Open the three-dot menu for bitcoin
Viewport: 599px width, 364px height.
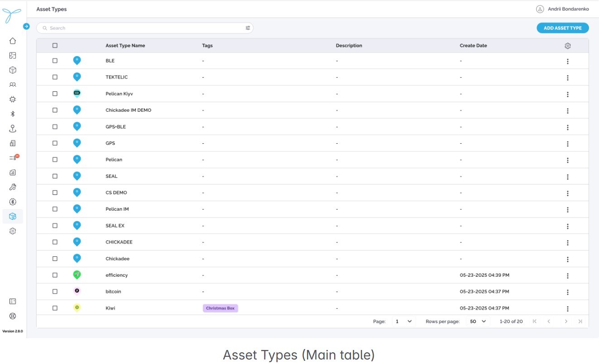coord(568,292)
